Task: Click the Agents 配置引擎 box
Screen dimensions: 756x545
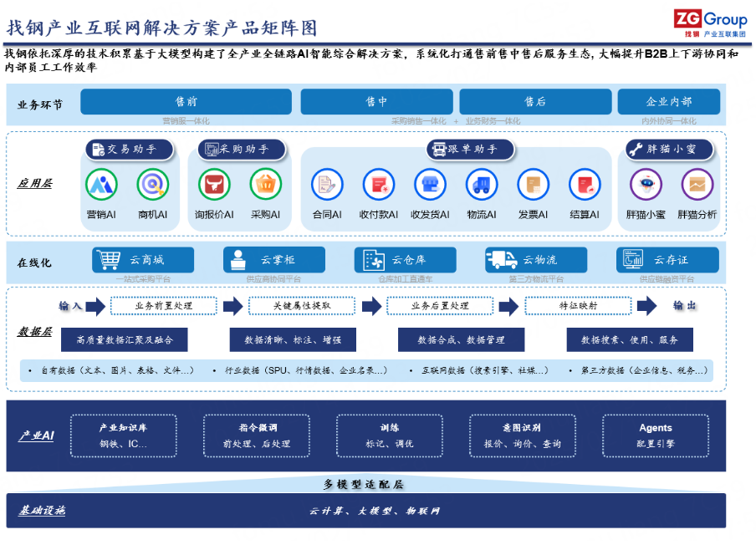Action: 655,435
